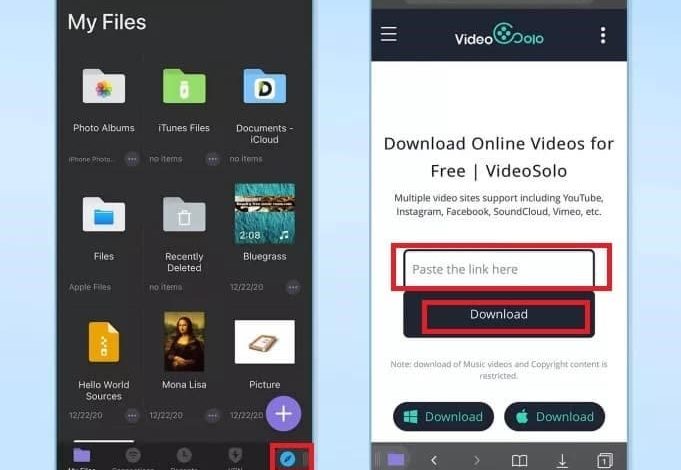
Task: Go forward in the browser
Action: 476,460
